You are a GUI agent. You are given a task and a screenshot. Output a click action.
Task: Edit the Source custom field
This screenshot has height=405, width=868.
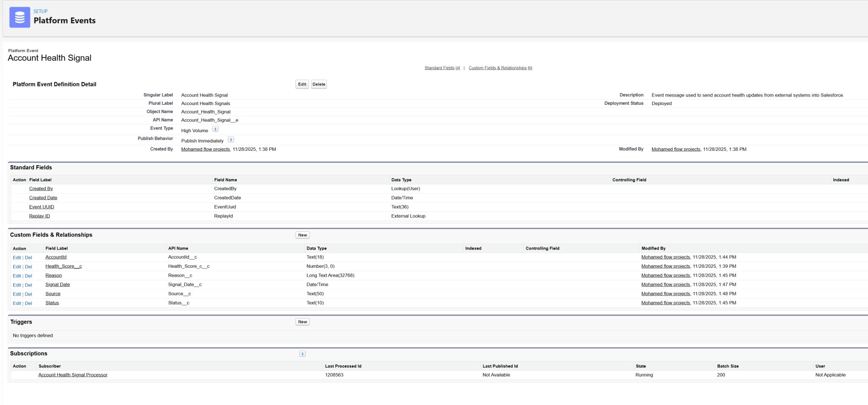click(x=17, y=294)
